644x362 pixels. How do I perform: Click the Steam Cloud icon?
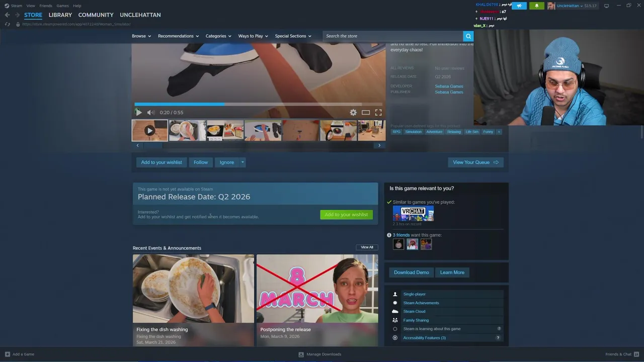click(x=395, y=312)
